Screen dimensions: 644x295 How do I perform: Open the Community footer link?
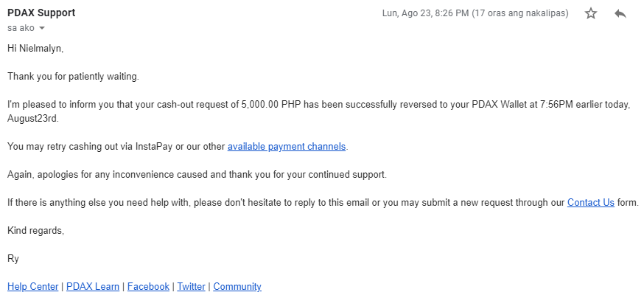[237, 286]
